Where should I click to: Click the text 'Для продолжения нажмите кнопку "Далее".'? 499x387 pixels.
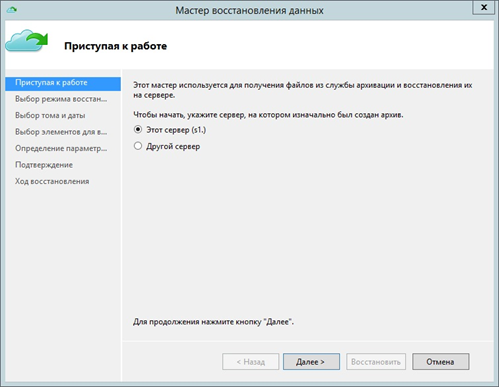tap(213, 322)
